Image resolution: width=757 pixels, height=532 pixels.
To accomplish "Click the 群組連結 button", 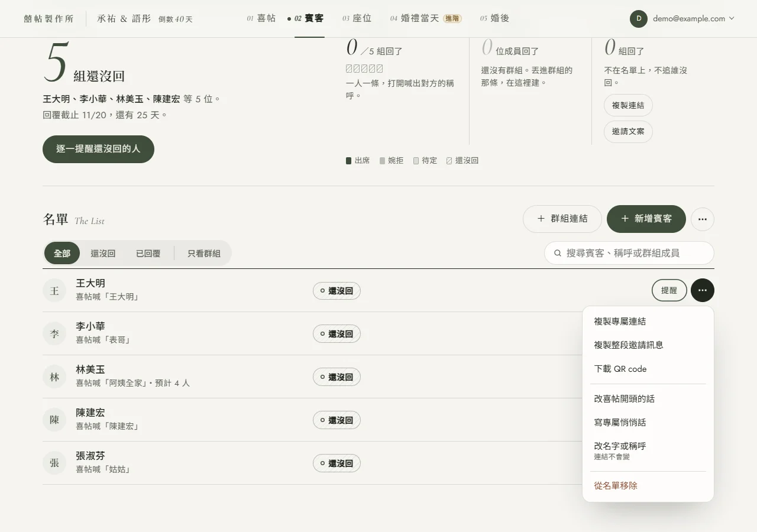I will pos(562,219).
